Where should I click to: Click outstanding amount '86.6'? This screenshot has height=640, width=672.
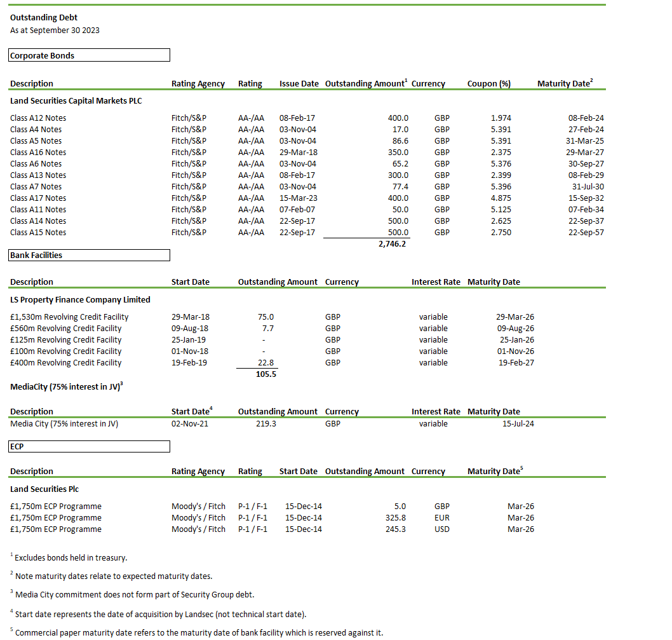[x=400, y=141]
